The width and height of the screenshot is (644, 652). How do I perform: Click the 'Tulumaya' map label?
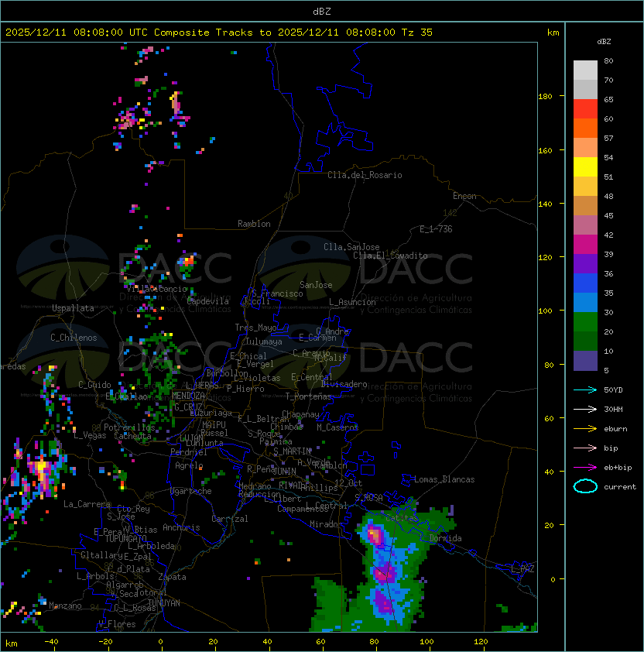(264, 341)
